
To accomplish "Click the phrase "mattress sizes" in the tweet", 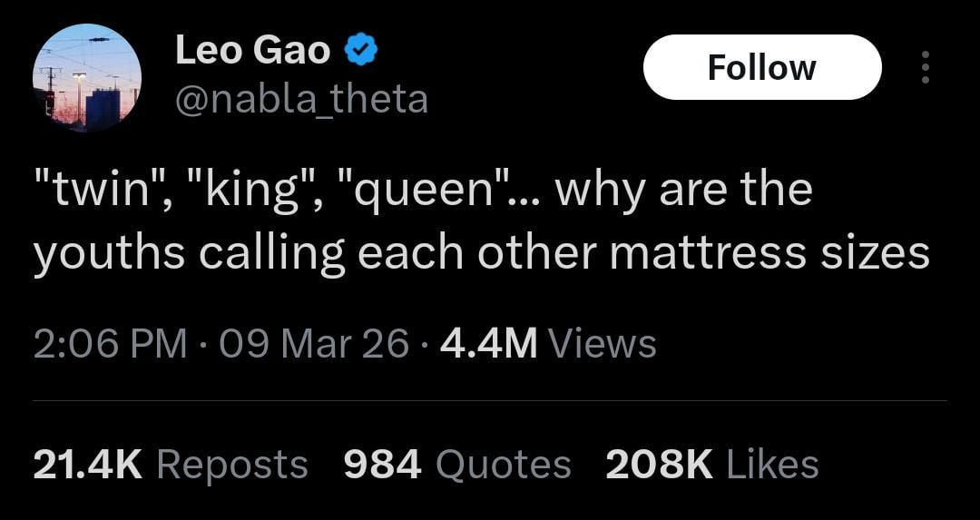I will 769,253.
